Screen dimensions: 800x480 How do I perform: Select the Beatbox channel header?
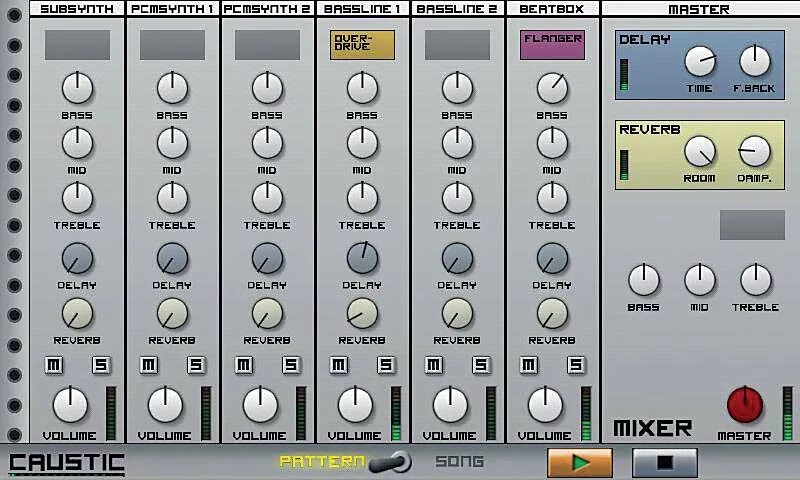tap(553, 9)
